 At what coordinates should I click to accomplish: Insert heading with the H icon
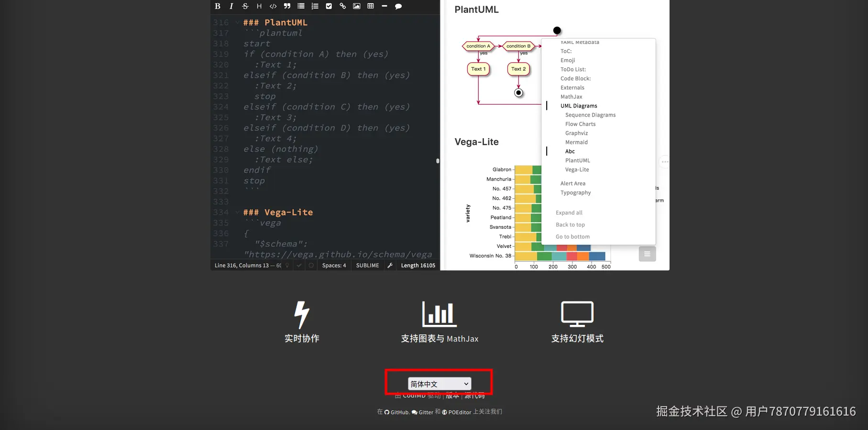click(x=259, y=6)
